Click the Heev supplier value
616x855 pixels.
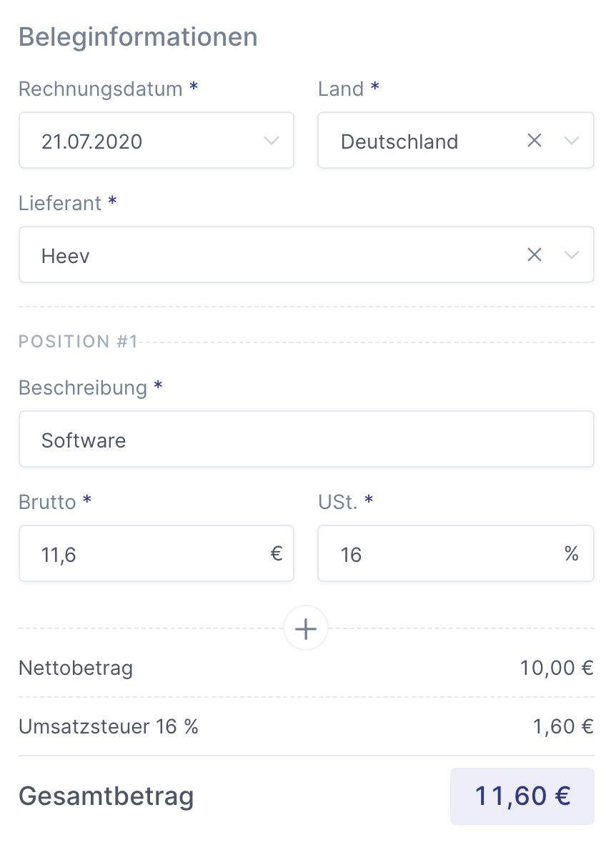click(66, 255)
